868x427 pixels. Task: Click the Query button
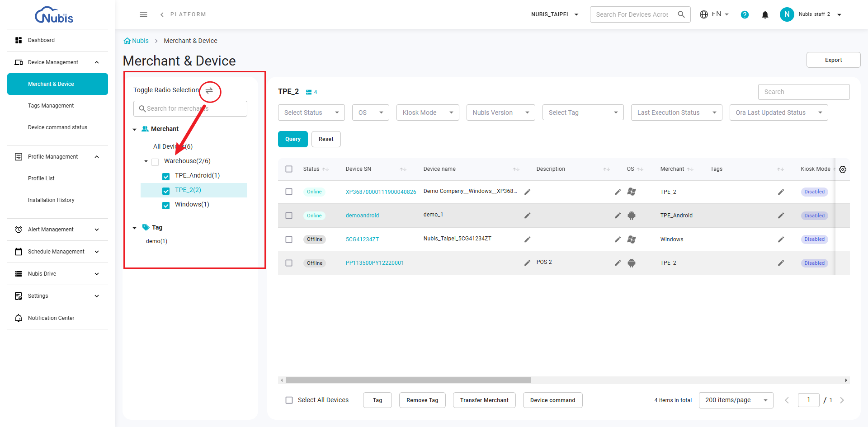click(x=293, y=139)
